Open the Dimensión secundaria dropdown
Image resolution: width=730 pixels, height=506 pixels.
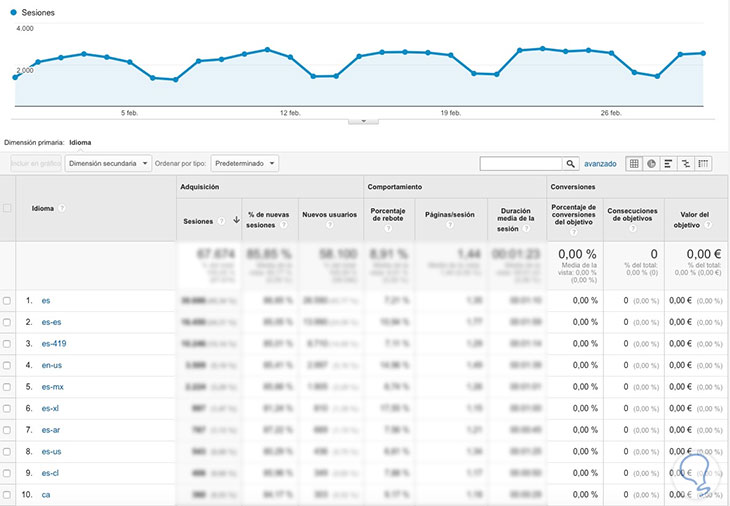point(108,163)
